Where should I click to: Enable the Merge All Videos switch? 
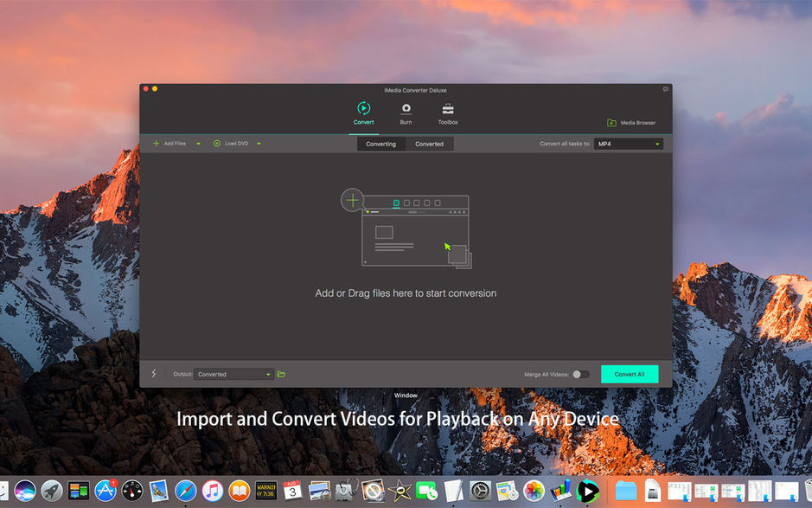point(581,374)
